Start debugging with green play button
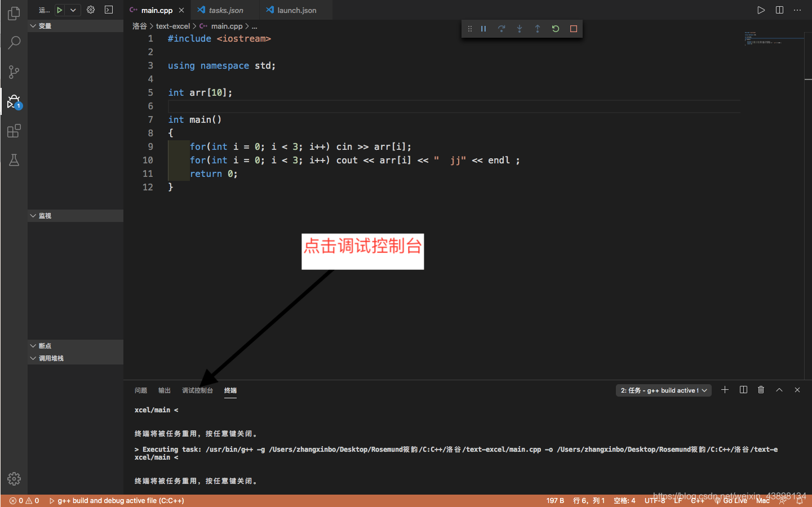Viewport: 812px width, 507px height. [59, 10]
